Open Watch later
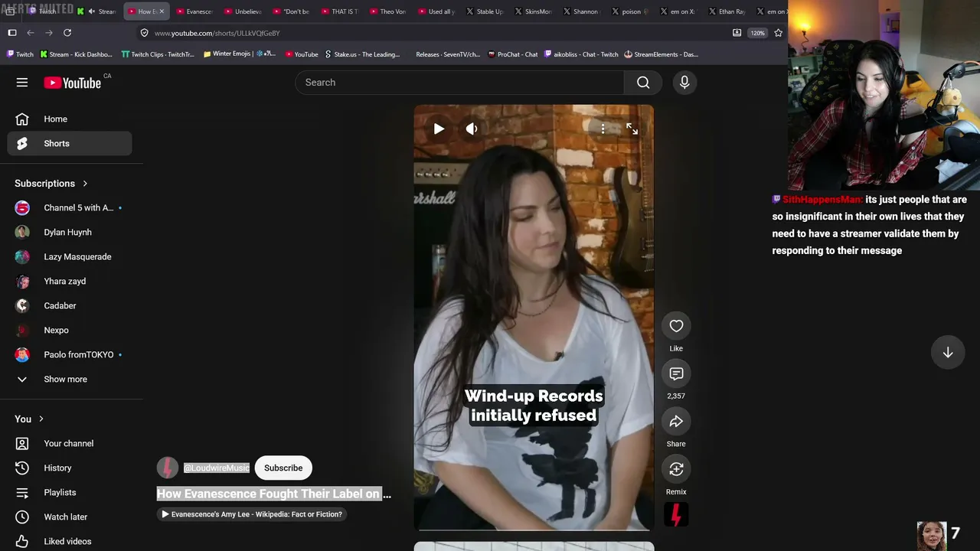 coord(70,517)
